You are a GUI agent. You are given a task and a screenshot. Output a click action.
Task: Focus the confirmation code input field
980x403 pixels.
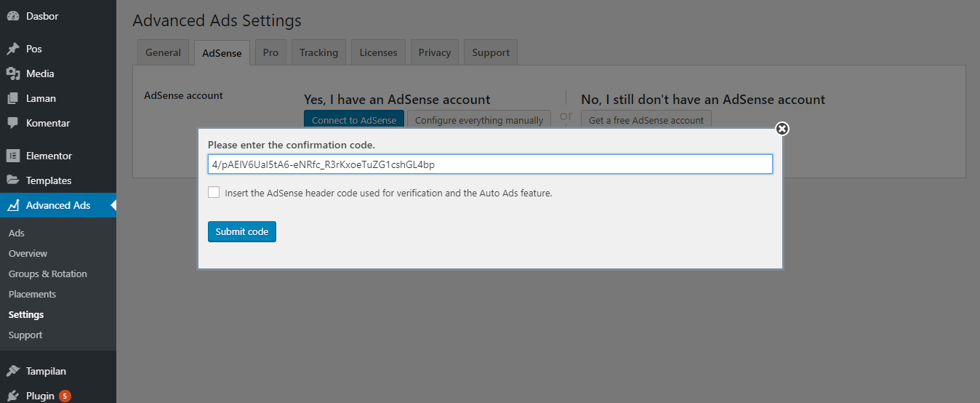(490, 164)
